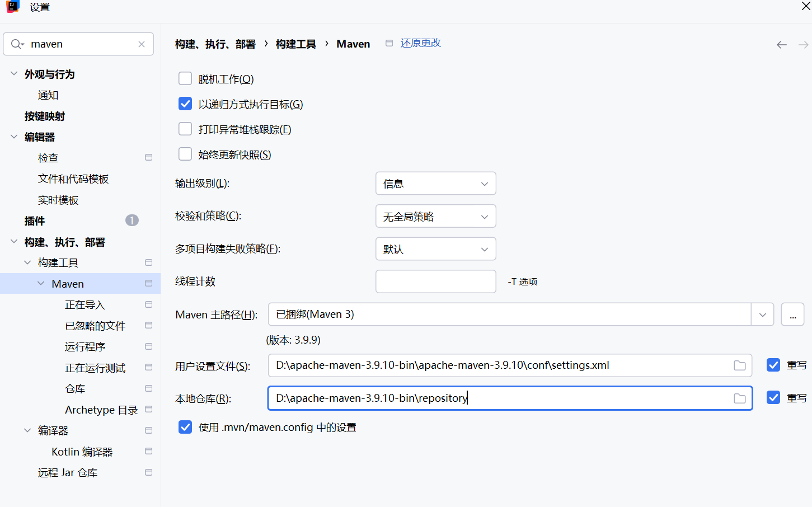This screenshot has width=812, height=507.
Task: Click the 本地仓库 path field
Action: pos(510,398)
